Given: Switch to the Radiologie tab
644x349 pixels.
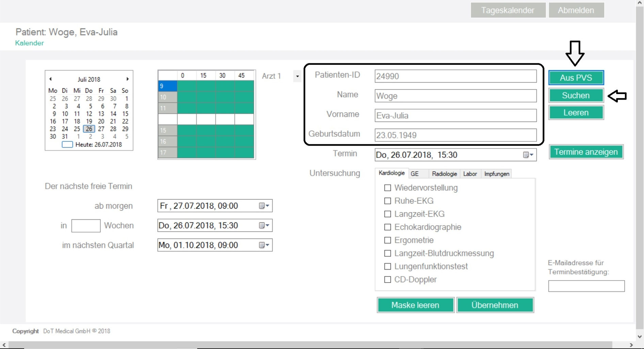Looking at the screenshot, I should point(444,174).
